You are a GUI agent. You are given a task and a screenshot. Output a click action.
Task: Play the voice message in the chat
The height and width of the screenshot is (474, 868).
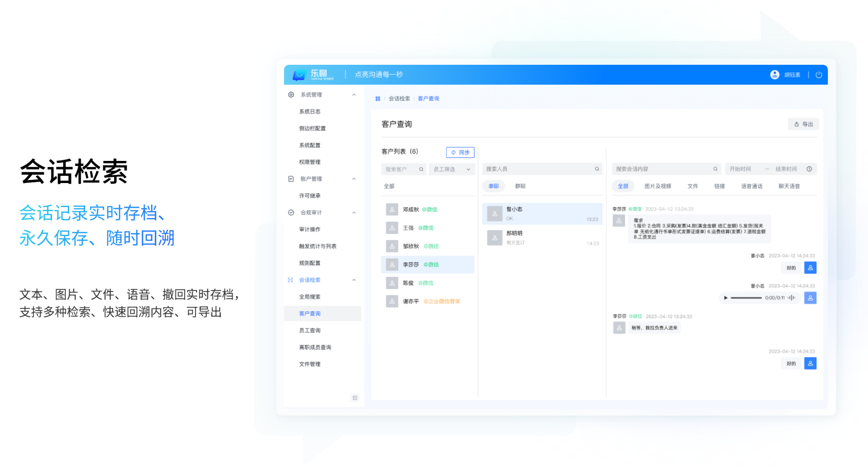pyautogui.click(x=725, y=298)
